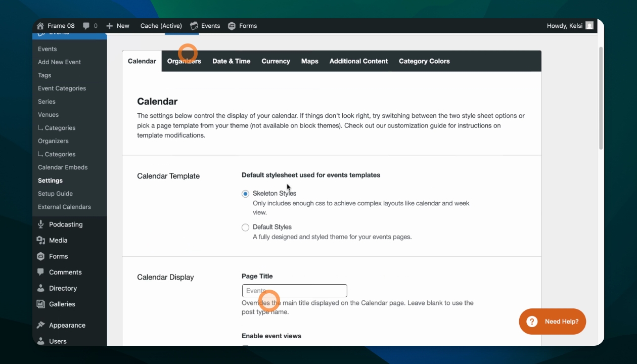Open Setup Guide in sidebar
The image size is (637, 364).
pyautogui.click(x=56, y=194)
